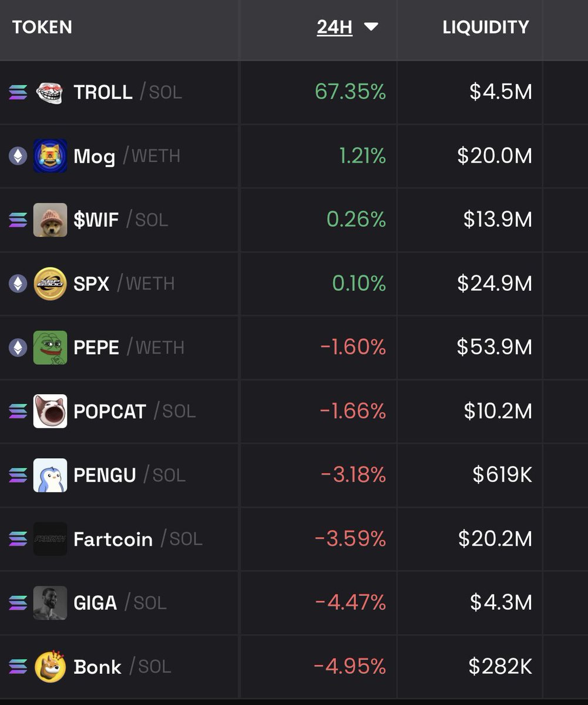This screenshot has height=705, width=588.
Task: Click the Fartcoin dark logo icon
Action: pyautogui.click(x=50, y=539)
